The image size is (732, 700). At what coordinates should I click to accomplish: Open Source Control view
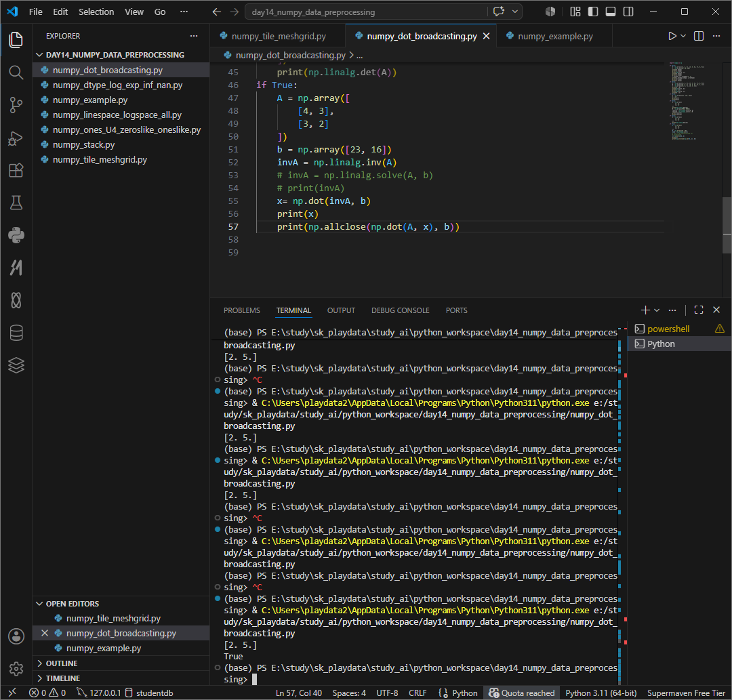point(16,105)
